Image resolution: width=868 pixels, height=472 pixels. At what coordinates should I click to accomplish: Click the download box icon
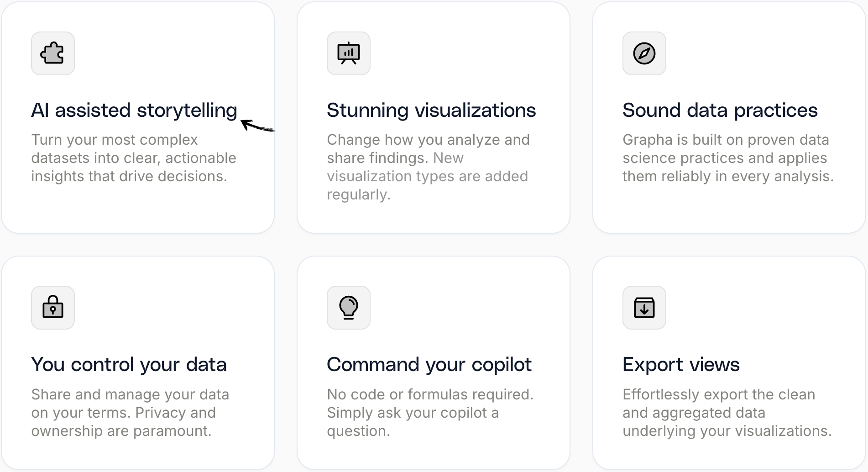644,307
